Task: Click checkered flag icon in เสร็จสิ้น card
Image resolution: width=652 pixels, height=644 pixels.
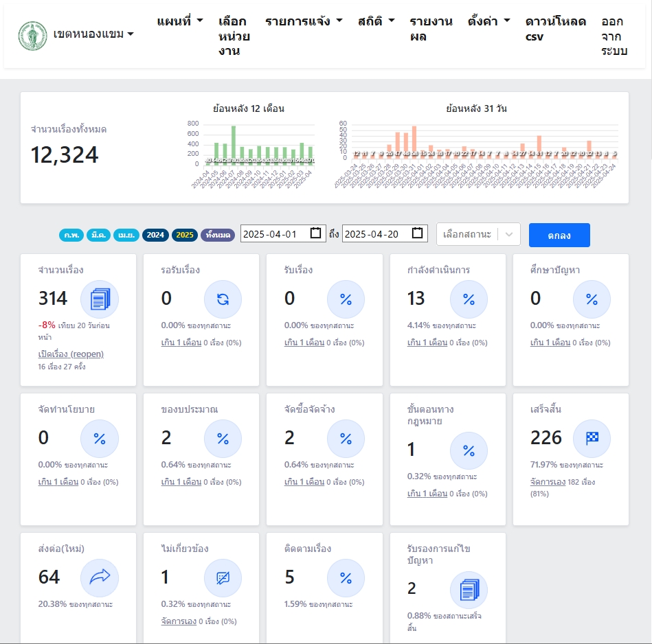Action: 592,438
